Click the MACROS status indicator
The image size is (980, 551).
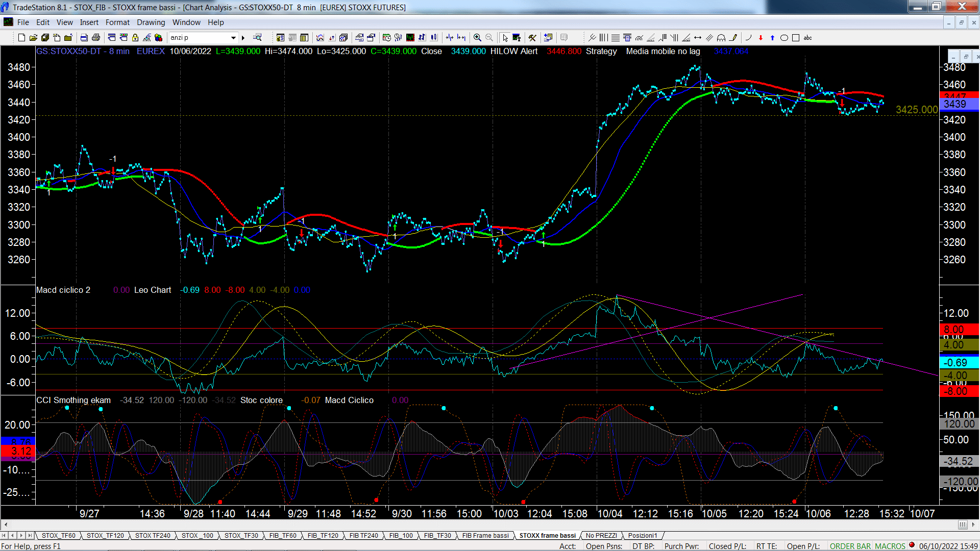point(890,546)
